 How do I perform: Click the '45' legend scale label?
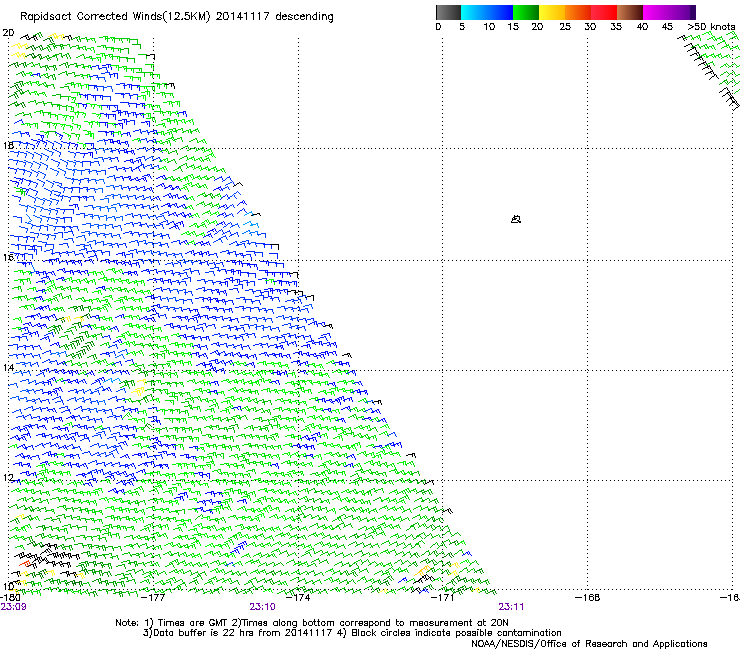tap(667, 27)
